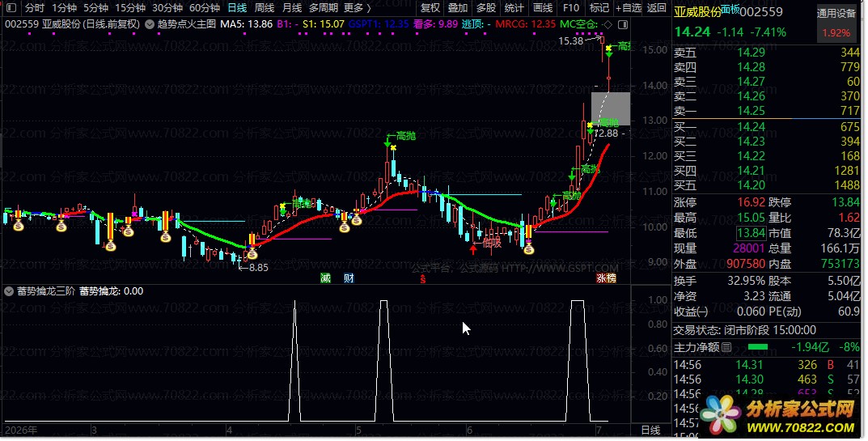Click the 返回 back button
868x441 pixels.
(x=657, y=8)
